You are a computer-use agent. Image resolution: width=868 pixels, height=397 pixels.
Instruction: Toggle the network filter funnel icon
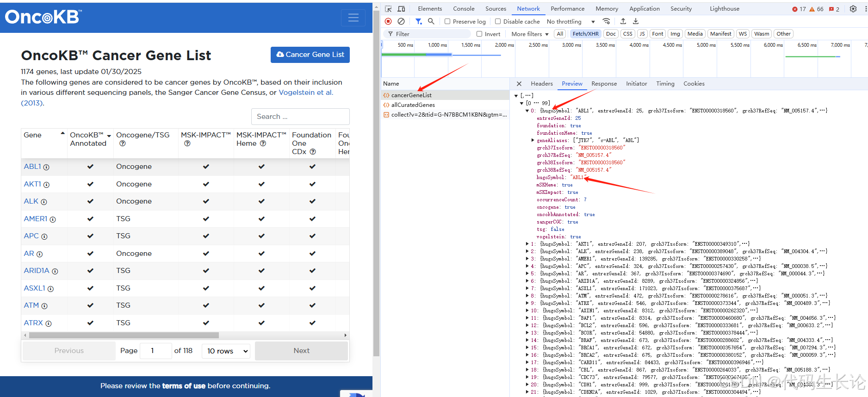tap(418, 21)
